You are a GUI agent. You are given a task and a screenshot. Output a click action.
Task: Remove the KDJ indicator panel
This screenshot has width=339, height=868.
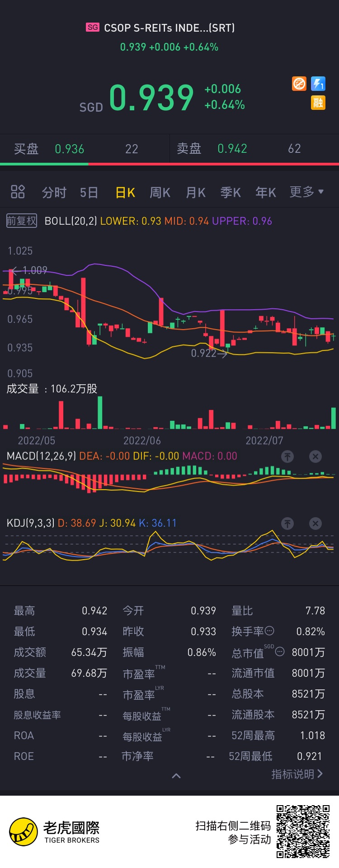click(315, 524)
